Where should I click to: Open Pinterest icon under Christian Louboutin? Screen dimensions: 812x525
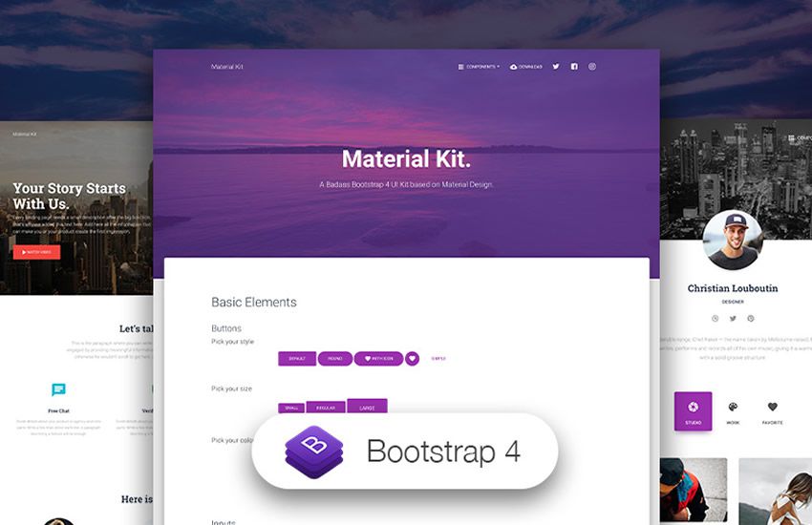click(750, 318)
